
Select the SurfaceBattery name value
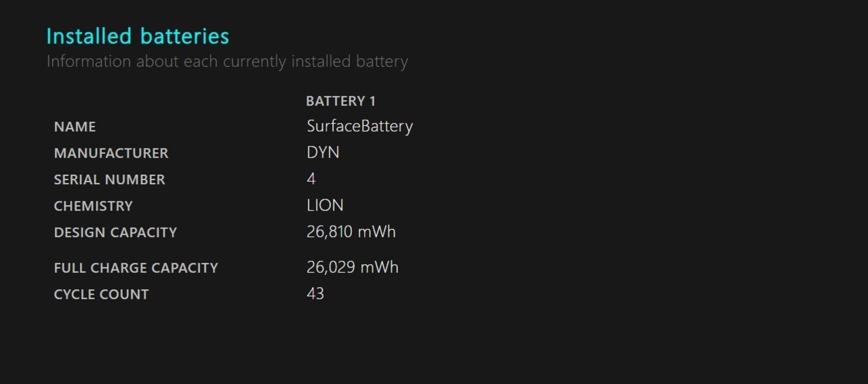359,126
